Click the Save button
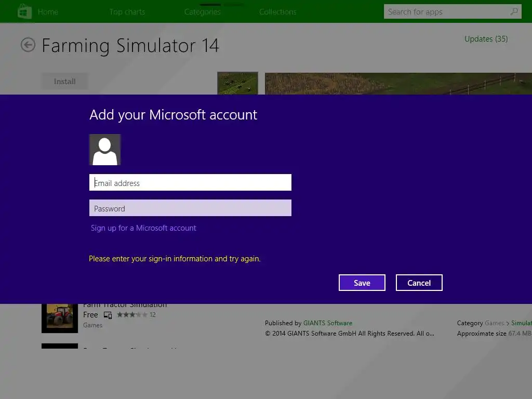Screen dimensions: 532x399 tap(362, 283)
